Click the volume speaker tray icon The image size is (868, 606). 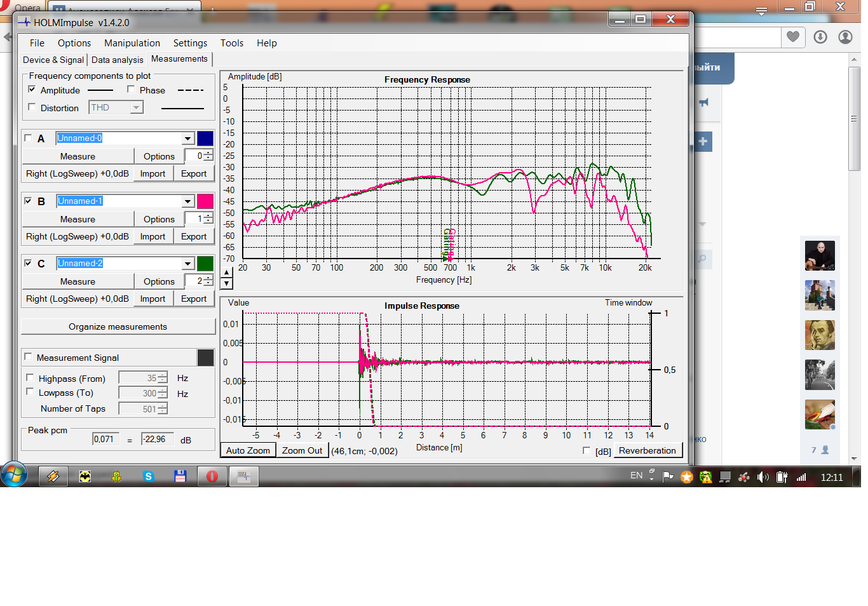tap(763, 477)
